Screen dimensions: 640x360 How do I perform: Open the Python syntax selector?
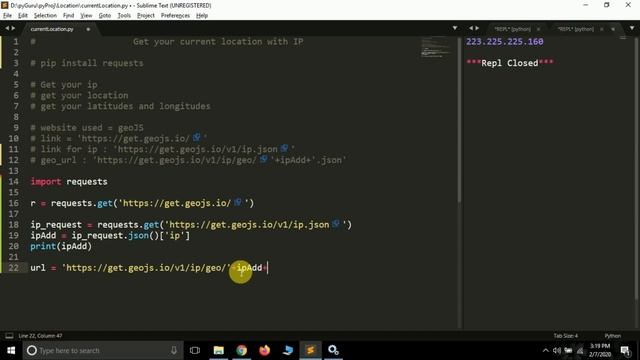[x=612, y=336]
